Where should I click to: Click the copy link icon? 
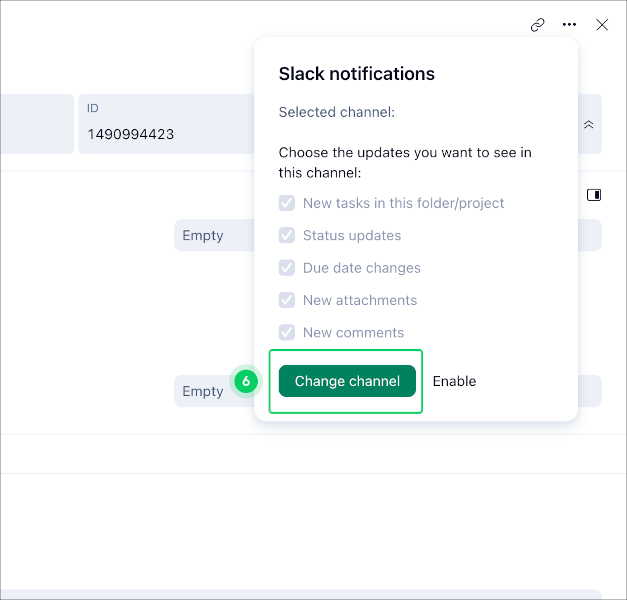[537, 25]
